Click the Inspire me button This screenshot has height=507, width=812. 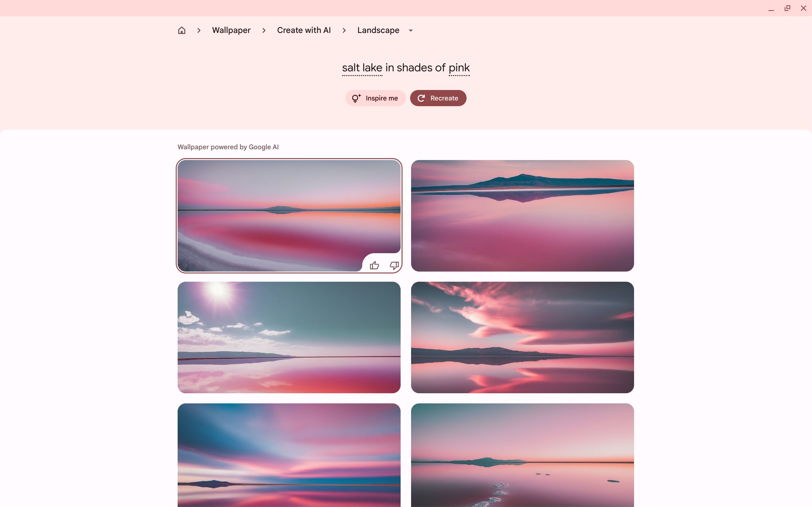pos(375,98)
